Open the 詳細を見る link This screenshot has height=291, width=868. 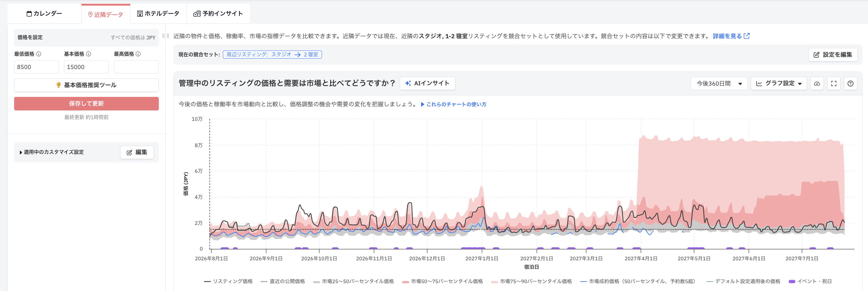731,36
